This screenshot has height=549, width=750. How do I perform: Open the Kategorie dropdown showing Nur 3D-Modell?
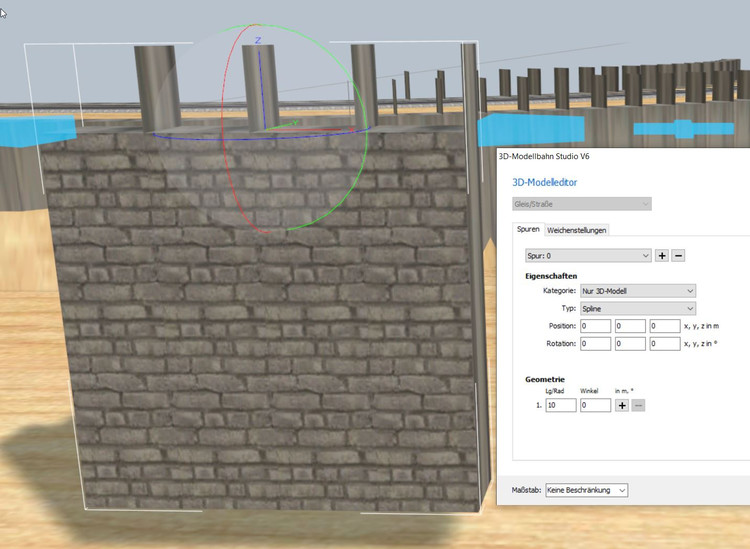pyautogui.click(x=638, y=291)
